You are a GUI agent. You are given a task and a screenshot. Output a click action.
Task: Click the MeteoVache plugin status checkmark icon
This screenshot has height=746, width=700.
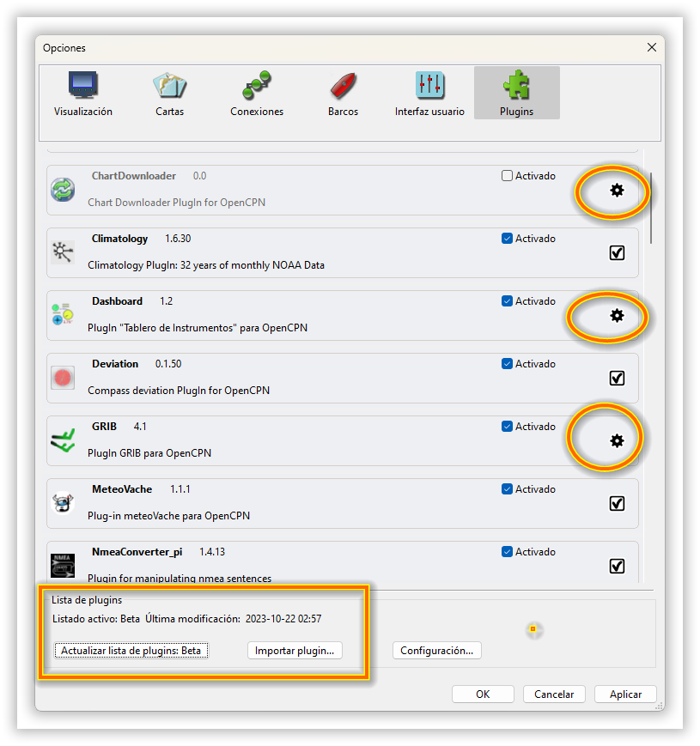[617, 503]
